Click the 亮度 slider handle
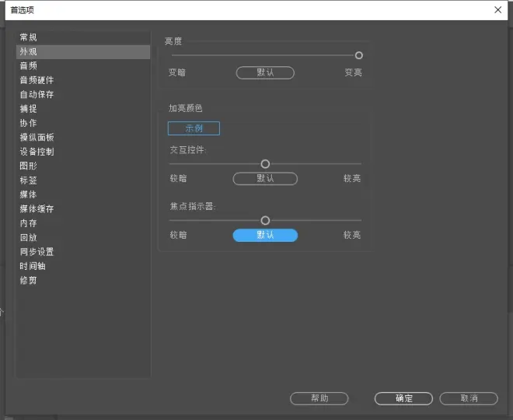Image resolution: width=513 pixels, height=420 pixels. [x=358, y=55]
